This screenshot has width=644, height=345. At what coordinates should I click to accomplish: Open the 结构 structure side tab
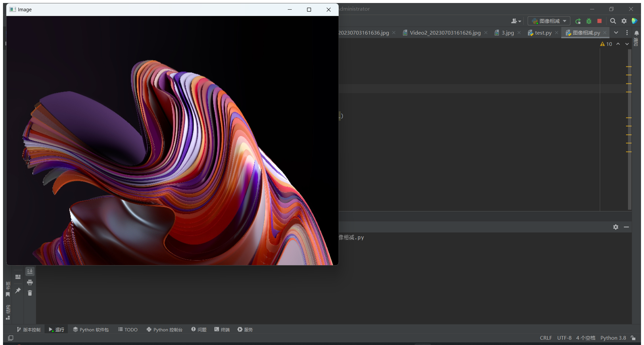[x=8, y=312]
